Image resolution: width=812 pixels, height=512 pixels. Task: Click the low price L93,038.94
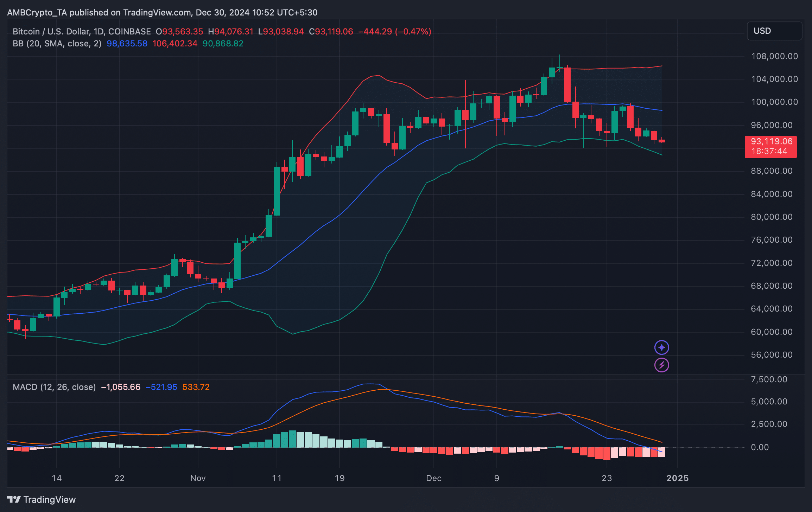[281, 32]
